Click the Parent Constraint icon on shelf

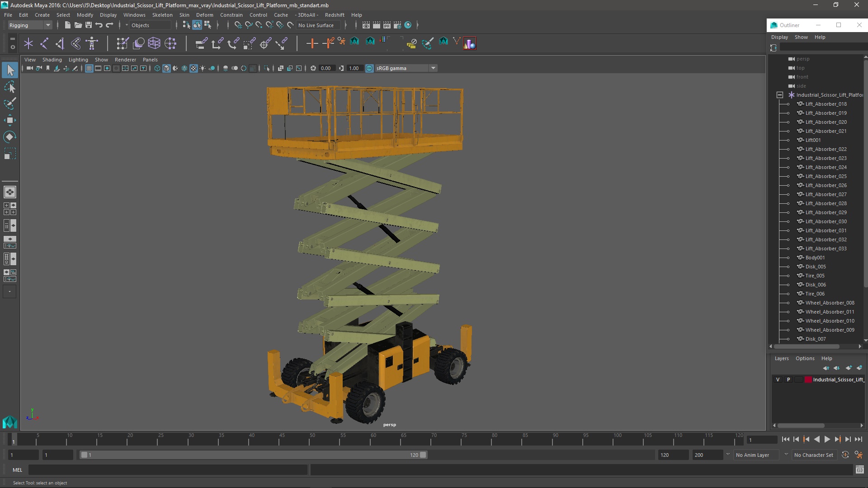201,43
